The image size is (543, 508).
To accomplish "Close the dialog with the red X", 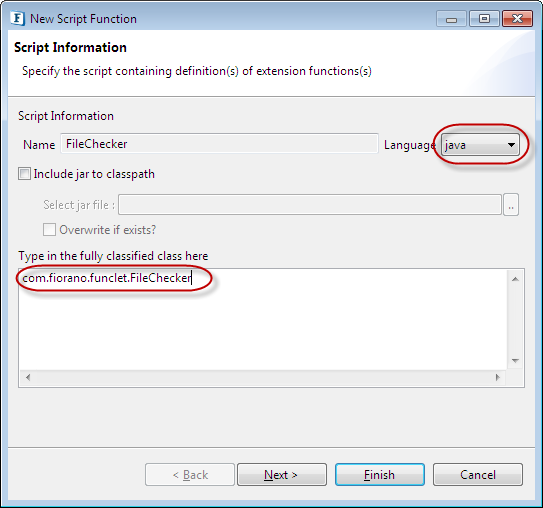I will coord(517,19).
